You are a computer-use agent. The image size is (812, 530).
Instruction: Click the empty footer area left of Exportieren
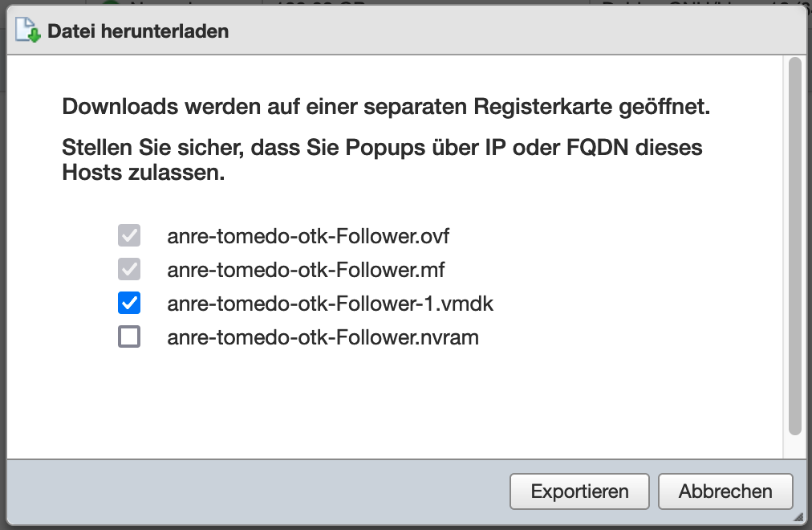pos(259,491)
